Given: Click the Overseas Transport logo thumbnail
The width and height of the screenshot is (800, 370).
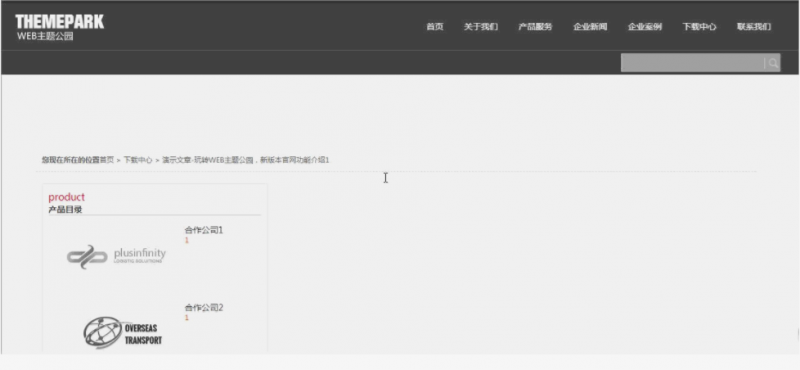Looking at the screenshot, I should click(122, 333).
